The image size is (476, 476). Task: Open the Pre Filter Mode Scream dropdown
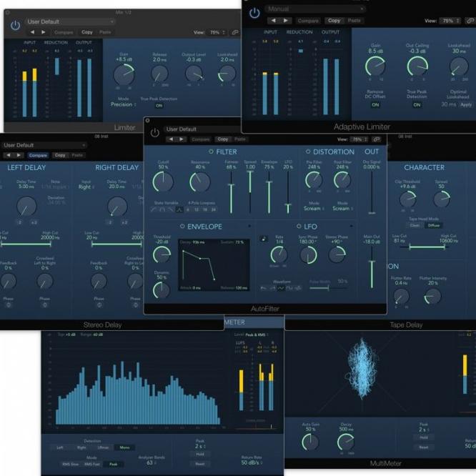pyautogui.click(x=314, y=209)
